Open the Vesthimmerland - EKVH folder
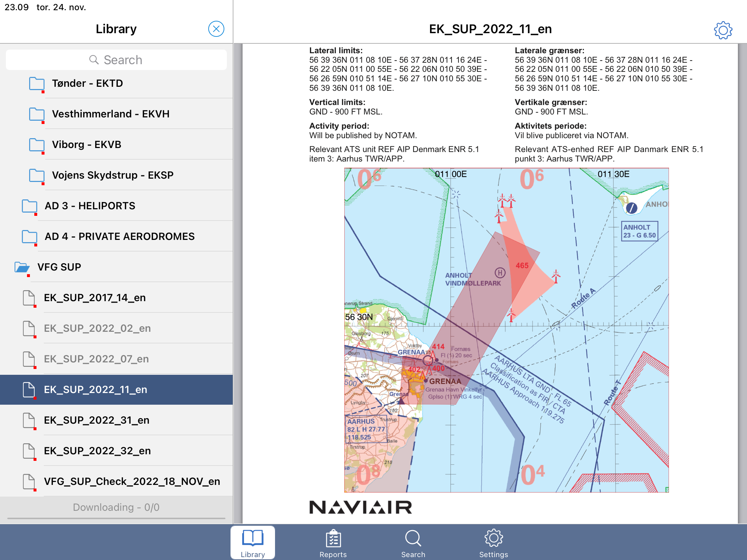The width and height of the screenshot is (747, 560). 116,114
